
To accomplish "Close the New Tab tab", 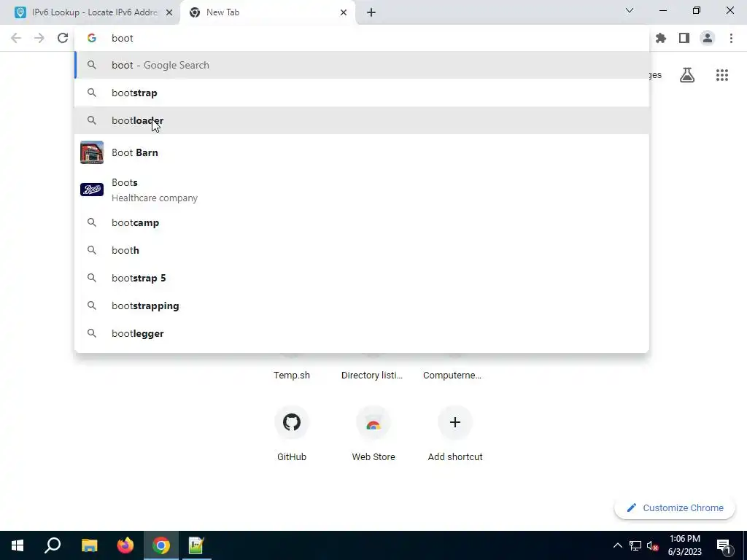I will 344,12.
